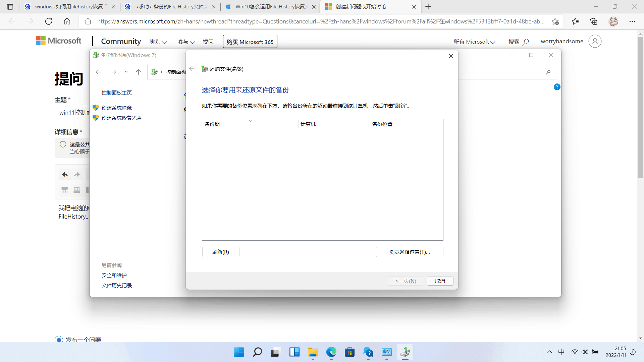Open Task View on the taskbar
The width and height of the screenshot is (644, 362).
[x=276, y=352]
